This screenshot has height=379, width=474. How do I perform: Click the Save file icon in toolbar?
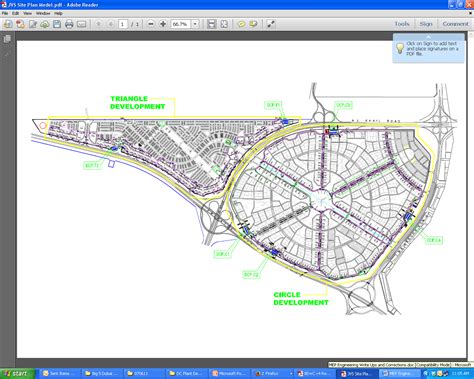(x=57, y=24)
